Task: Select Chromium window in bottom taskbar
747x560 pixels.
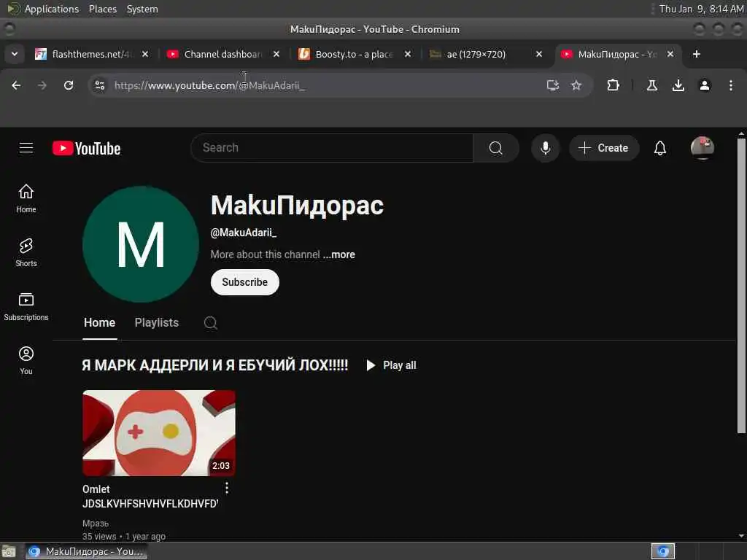Action: 87,551
